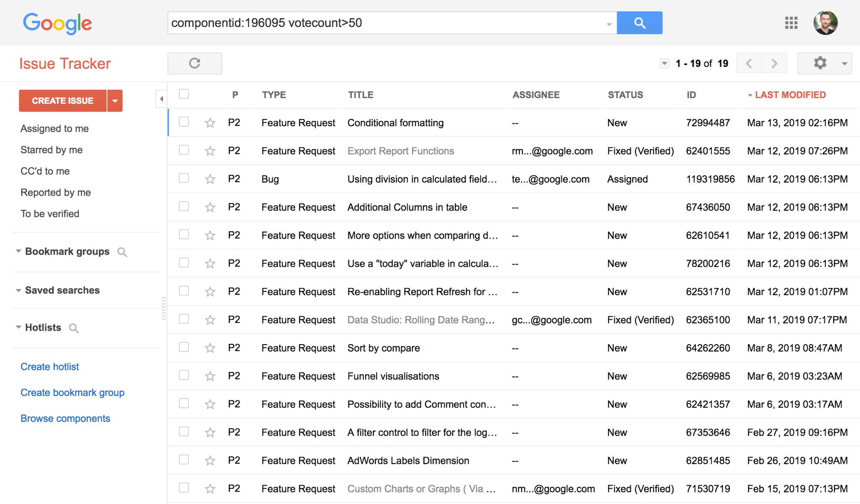Open the settings gear menu
This screenshot has height=504, width=860.
pyautogui.click(x=820, y=63)
